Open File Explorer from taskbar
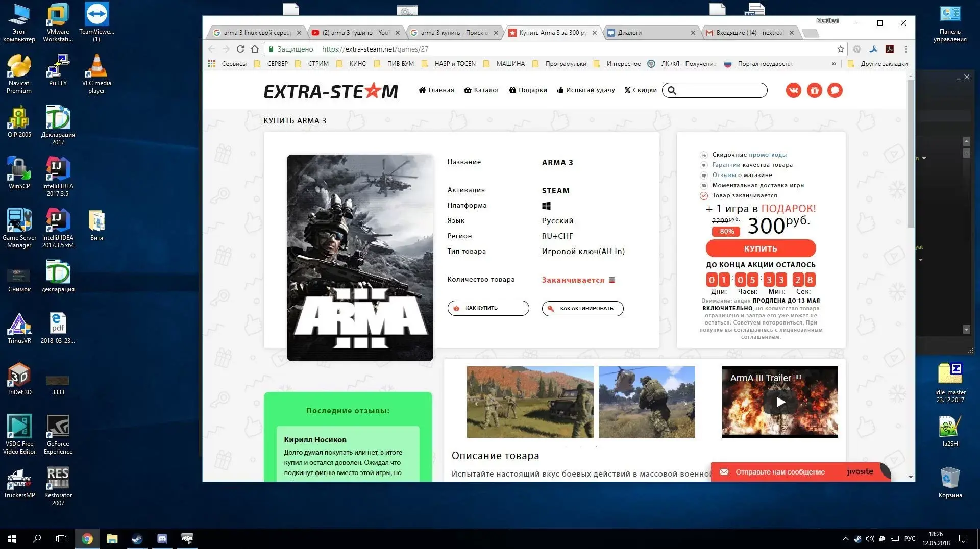This screenshot has width=980, height=549. [112, 539]
